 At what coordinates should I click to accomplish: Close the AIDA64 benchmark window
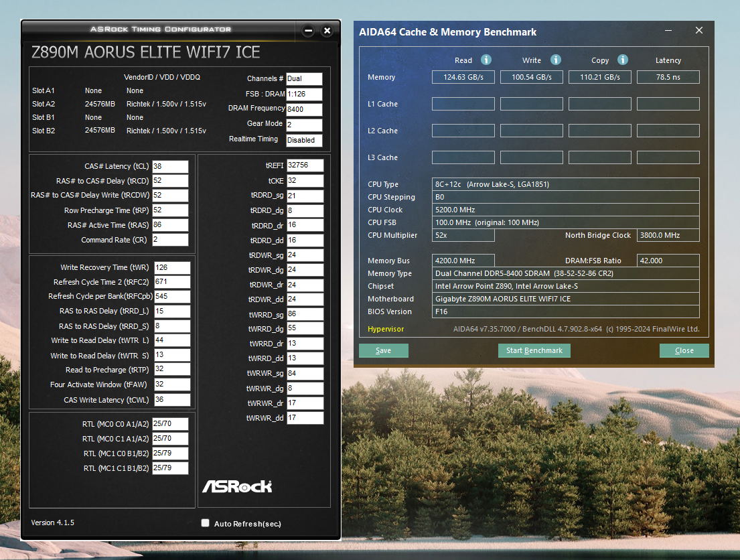tap(699, 30)
